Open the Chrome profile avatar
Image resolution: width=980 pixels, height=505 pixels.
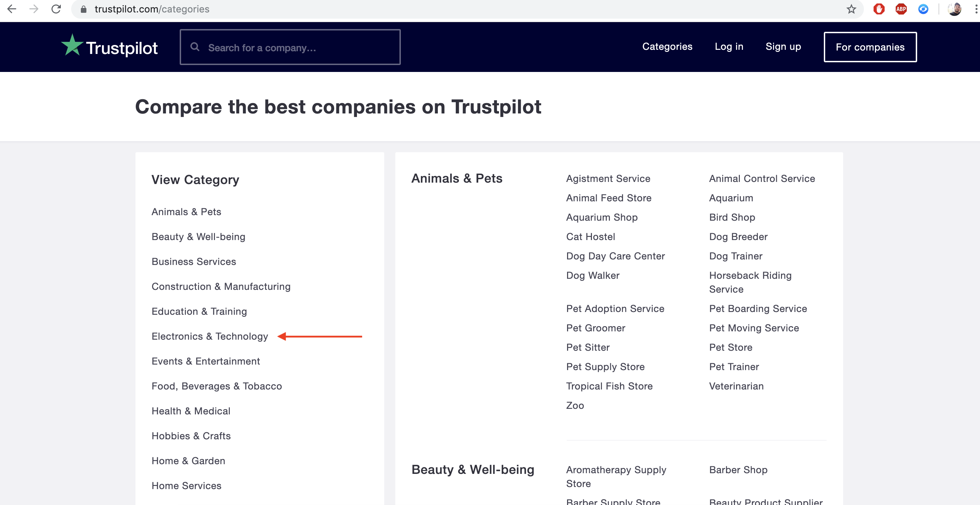tap(954, 9)
